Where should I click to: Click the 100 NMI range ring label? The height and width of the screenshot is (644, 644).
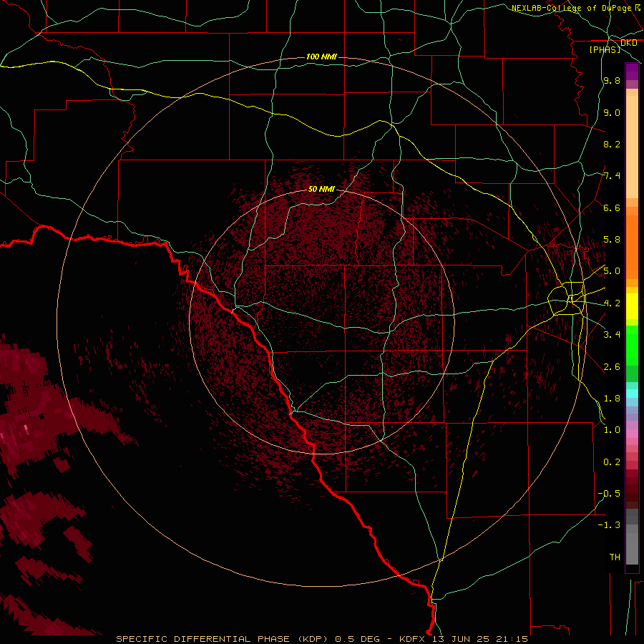(x=321, y=57)
